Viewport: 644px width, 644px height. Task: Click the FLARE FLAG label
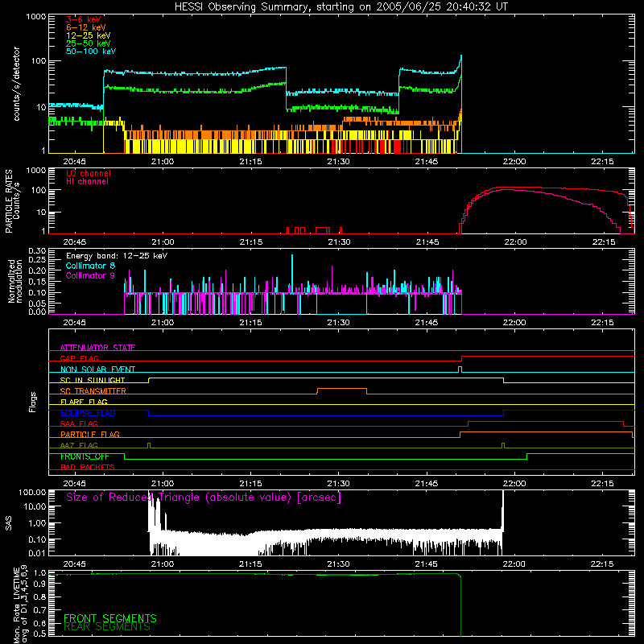(84, 402)
